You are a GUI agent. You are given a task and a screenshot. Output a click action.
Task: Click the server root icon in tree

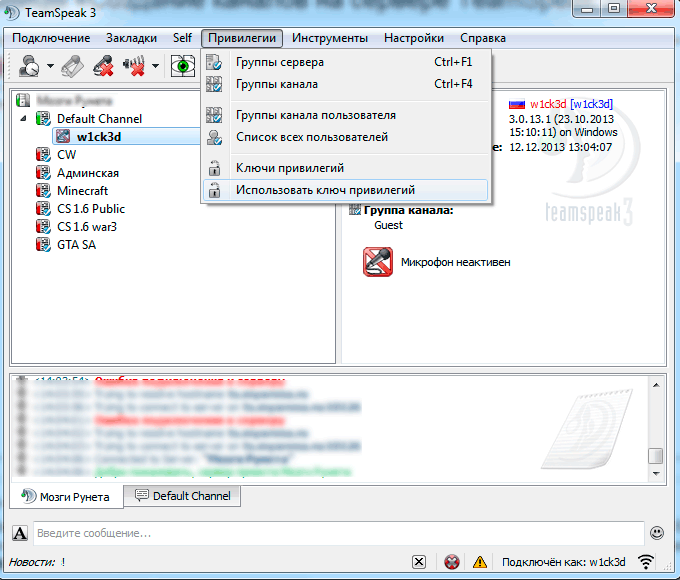pos(23,100)
